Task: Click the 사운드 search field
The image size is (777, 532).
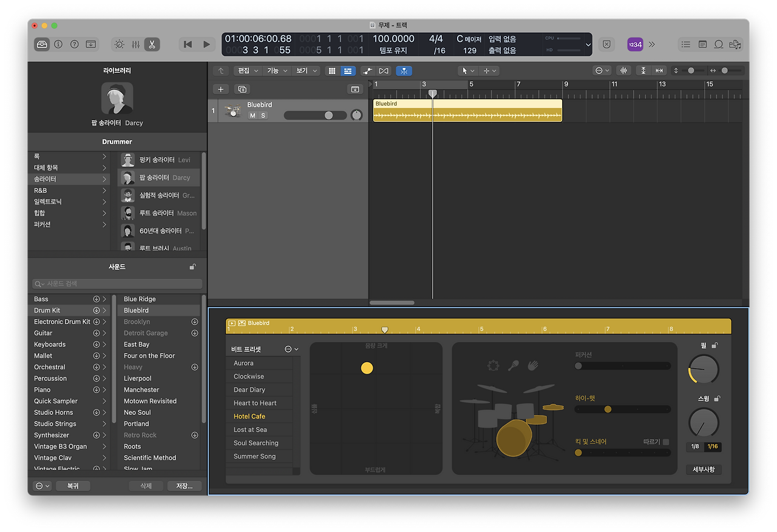Action: coord(117,284)
